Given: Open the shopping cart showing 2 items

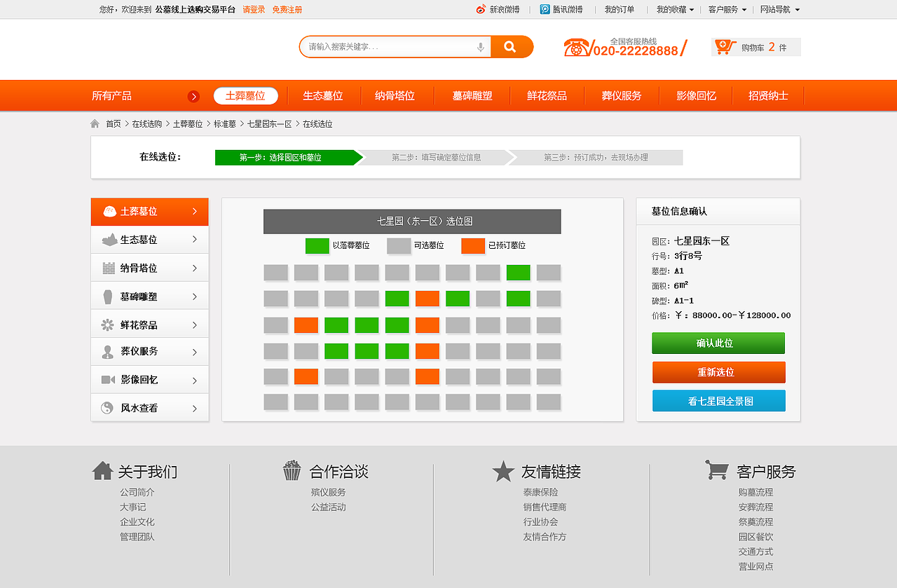Looking at the screenshot, I should pos(756,46).
